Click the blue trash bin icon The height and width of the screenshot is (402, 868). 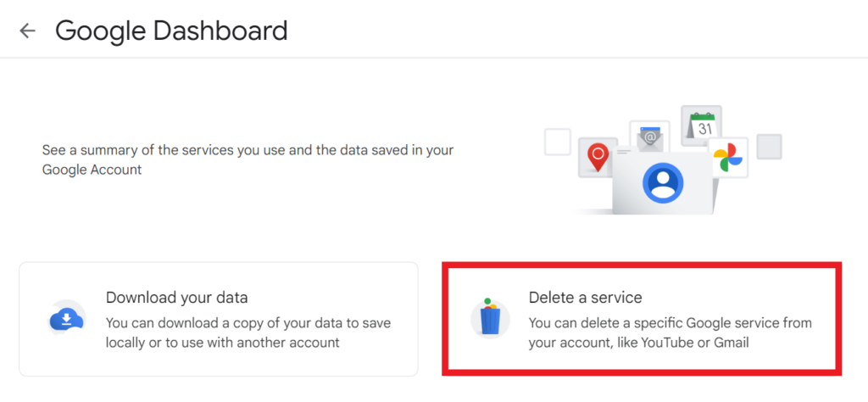pyautogui.click(x=490, y=320)
